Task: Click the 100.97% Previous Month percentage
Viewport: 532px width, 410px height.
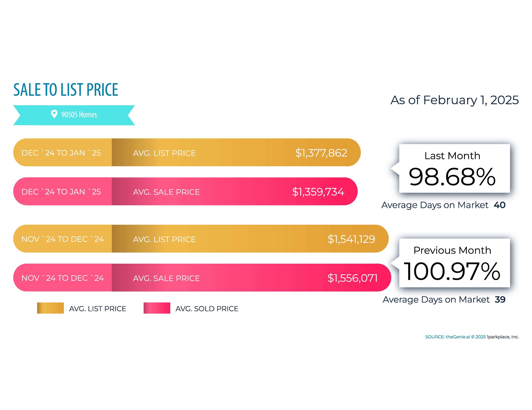Action: pyautogui.click(x=452, y=271)
